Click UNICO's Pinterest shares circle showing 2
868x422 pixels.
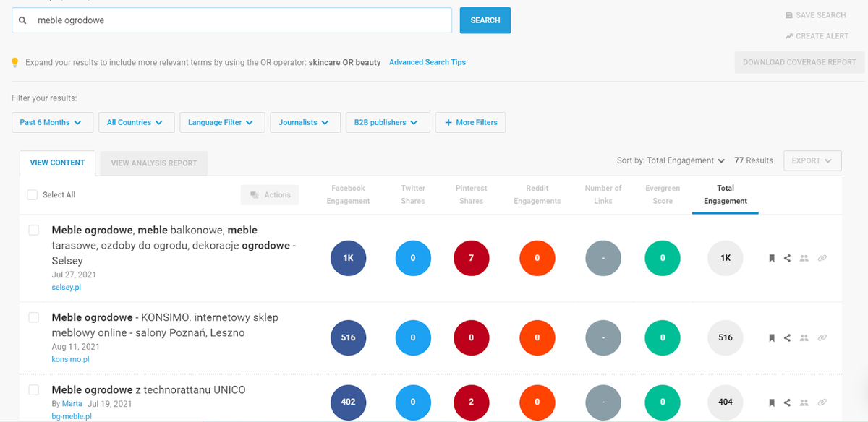pyautogui.click(x=471, y=402)
